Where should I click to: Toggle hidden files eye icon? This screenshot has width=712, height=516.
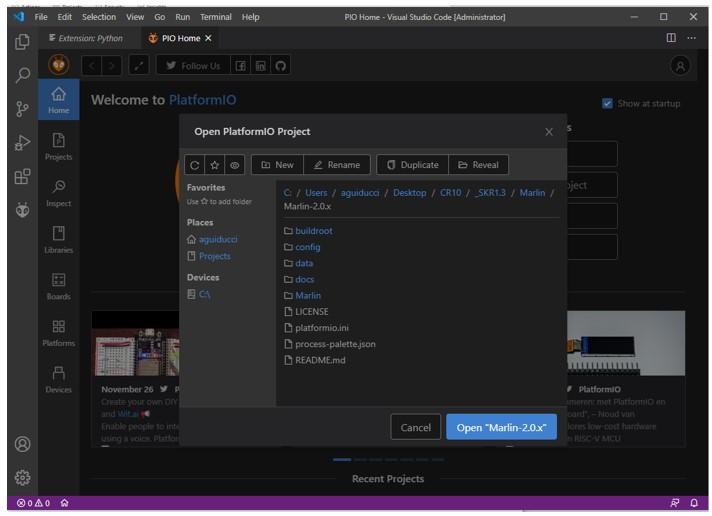click(235, 165)
